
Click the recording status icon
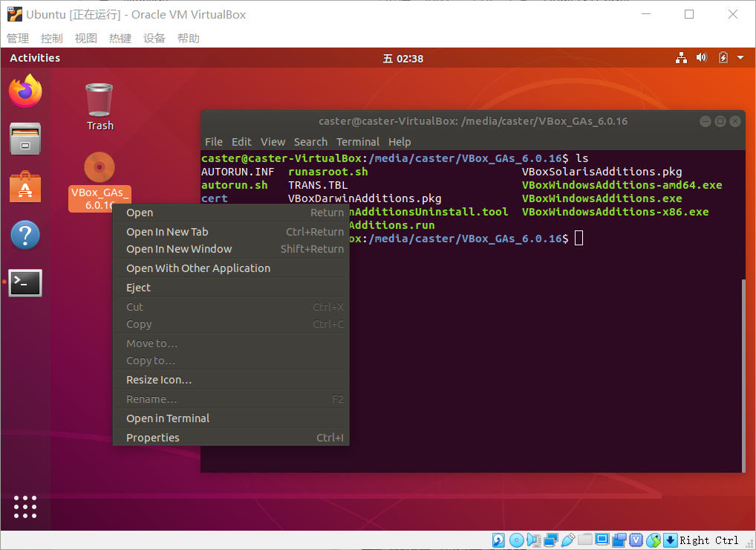point(619,540)
